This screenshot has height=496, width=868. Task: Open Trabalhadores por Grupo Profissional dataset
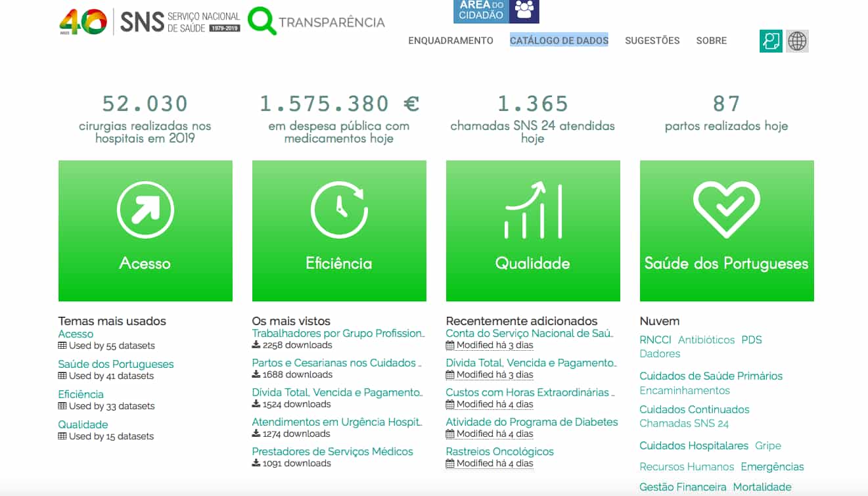[338, 333]
